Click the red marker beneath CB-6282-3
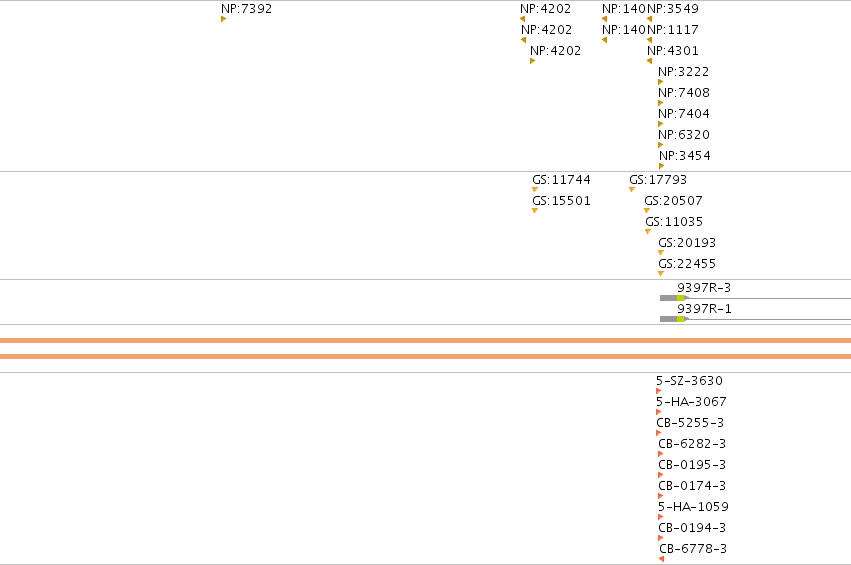Viewport: 851px width, 565px height. [x=661, y=454]
